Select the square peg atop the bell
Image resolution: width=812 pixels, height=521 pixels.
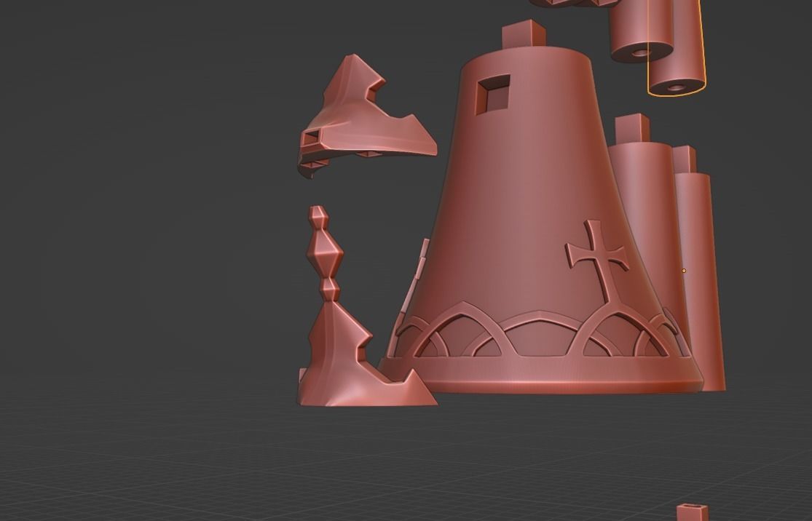[x=524, y=33]
